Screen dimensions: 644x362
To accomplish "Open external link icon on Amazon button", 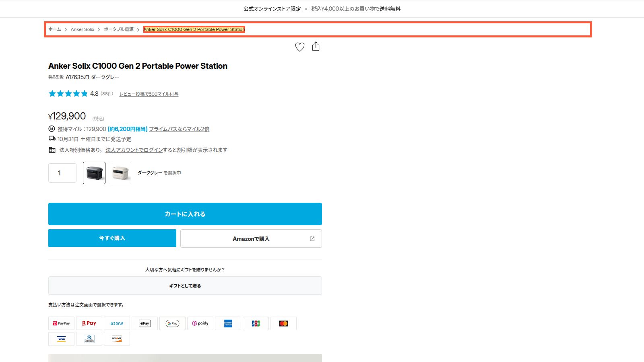I will click(312, 239).
